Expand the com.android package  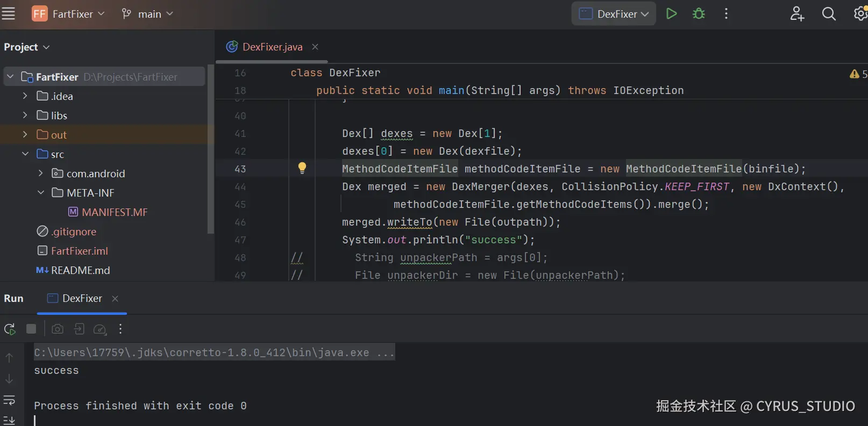pyautogui.click(x=40, y=173)
